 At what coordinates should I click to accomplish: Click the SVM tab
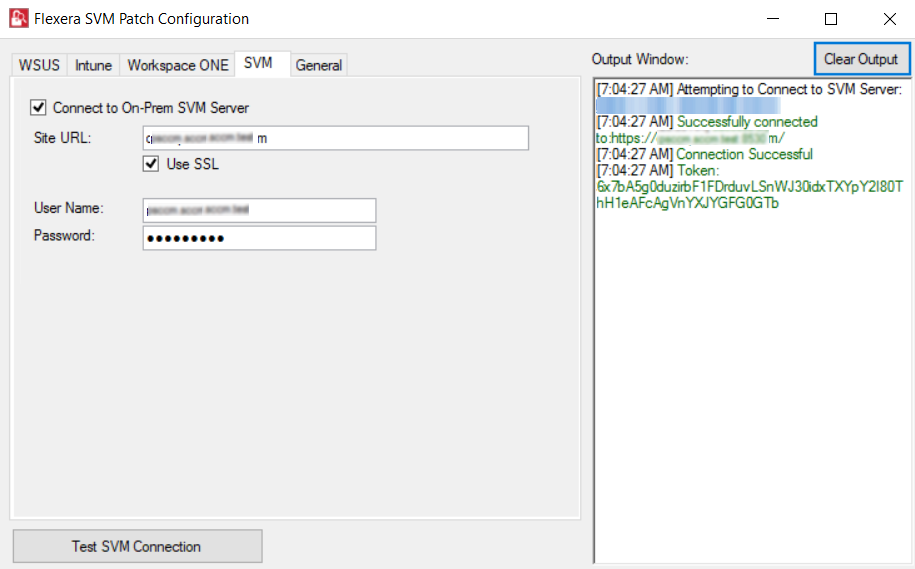(x=258, y=63)
